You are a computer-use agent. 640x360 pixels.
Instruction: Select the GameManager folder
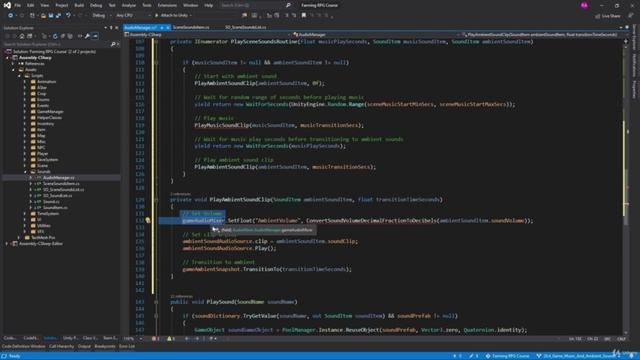(x=50, y=111)
